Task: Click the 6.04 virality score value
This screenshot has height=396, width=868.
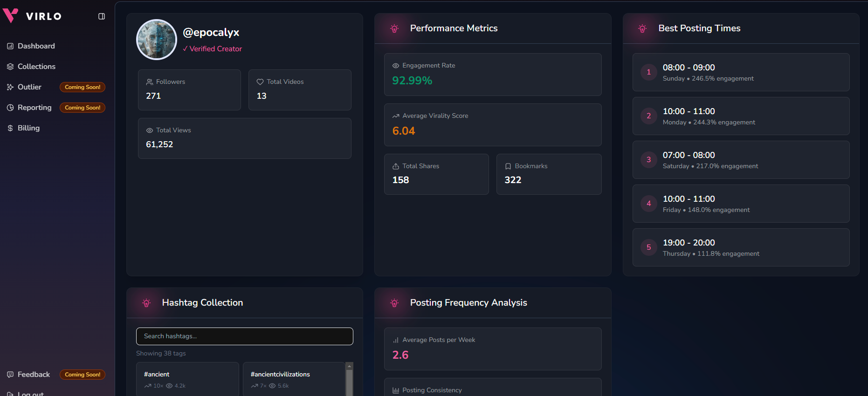Action: point(404,131)
